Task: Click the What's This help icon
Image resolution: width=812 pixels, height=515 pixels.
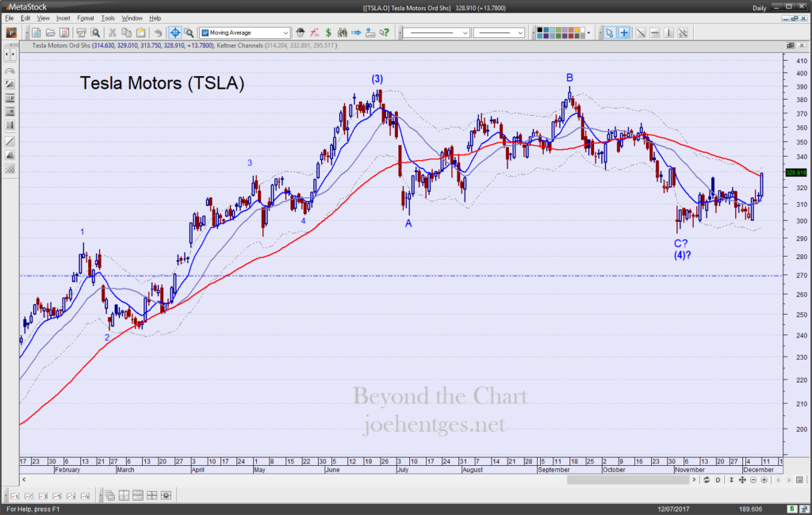Action: point(385,32)
